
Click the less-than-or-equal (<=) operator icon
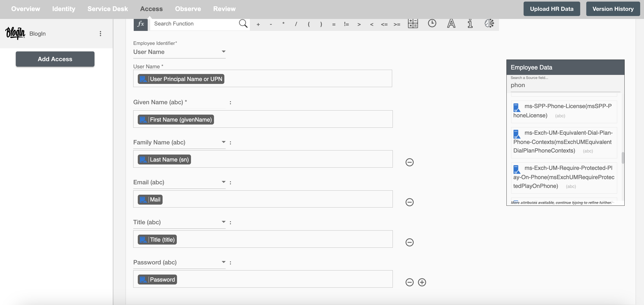point(384,24)
